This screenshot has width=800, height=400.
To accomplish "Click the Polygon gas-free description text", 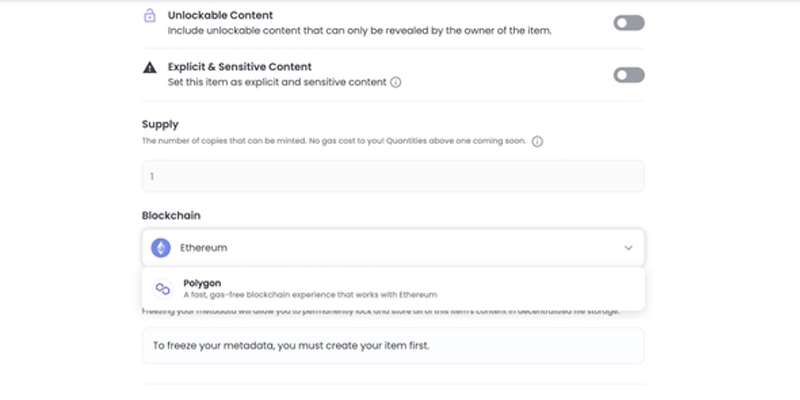I will pyautogui.click(x=310, y=295).
